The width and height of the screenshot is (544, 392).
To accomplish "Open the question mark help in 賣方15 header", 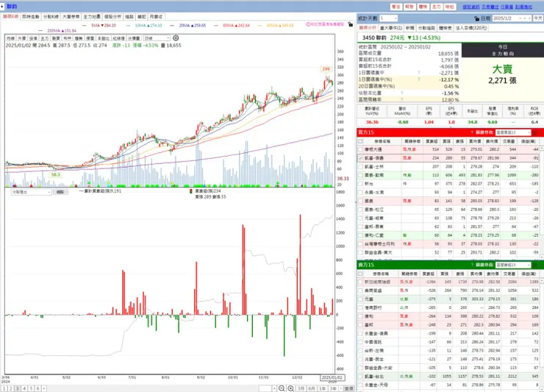I will pos(472,265).
